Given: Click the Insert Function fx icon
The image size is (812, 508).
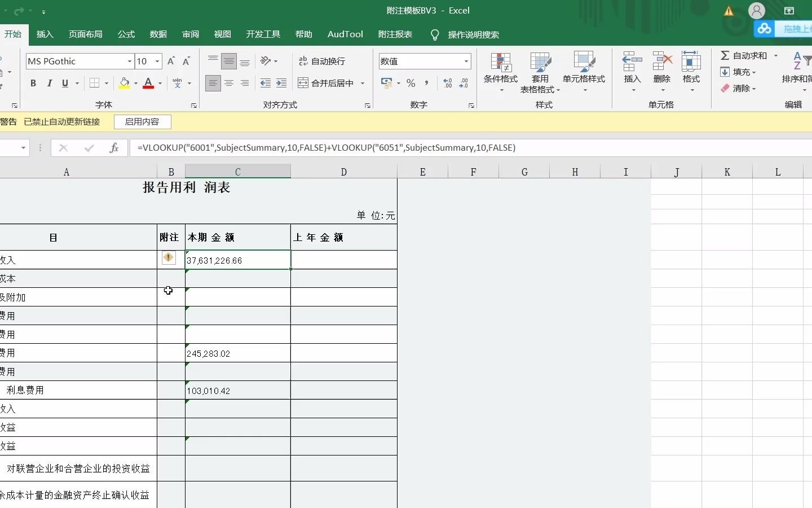Looking at the screenshot, I should pyautogui.click(x=114, y=148).
